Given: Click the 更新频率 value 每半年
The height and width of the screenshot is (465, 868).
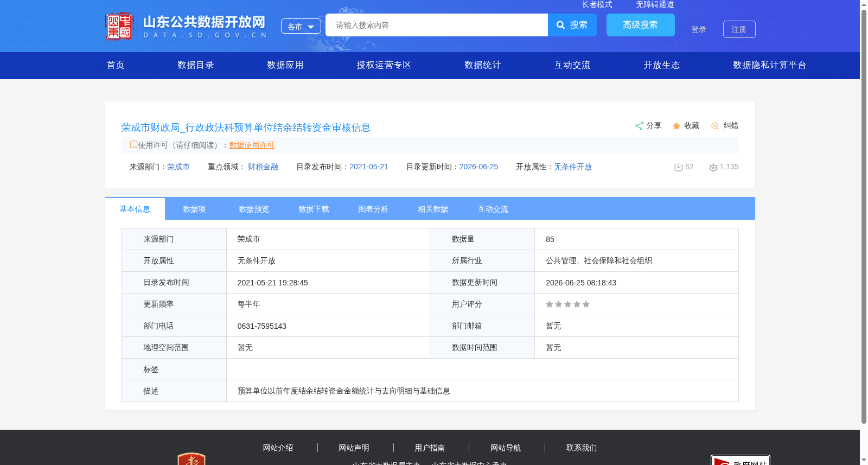Looking at the screenshot, I should point(248,304).
